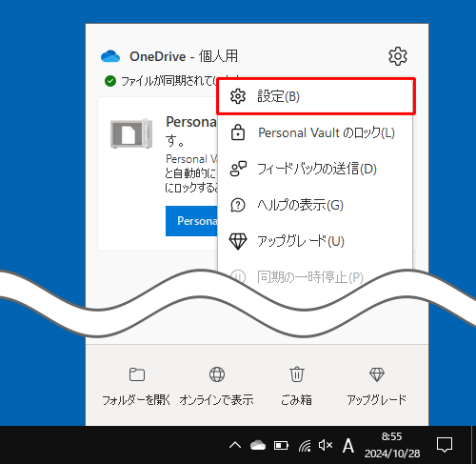476x464 pixels.
Task: Open ヘルプの表示(G) menu entry
Action: click(x=315, y=205)
